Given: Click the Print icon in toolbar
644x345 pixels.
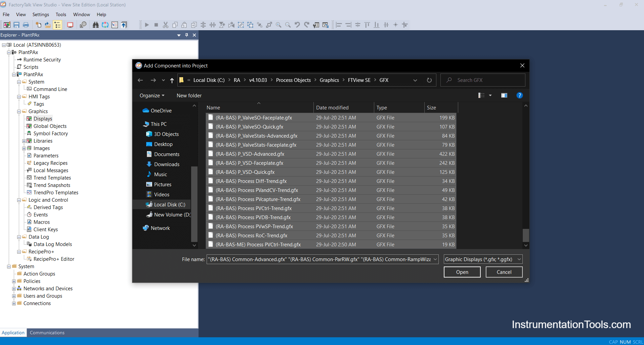Looking at the screenshot, I should (x=26, y=25).
